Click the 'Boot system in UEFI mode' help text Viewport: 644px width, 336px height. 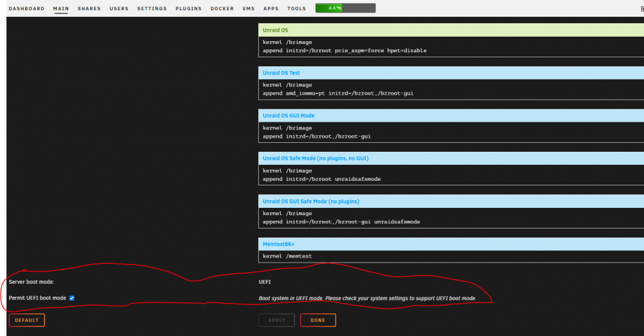[368, 298]
